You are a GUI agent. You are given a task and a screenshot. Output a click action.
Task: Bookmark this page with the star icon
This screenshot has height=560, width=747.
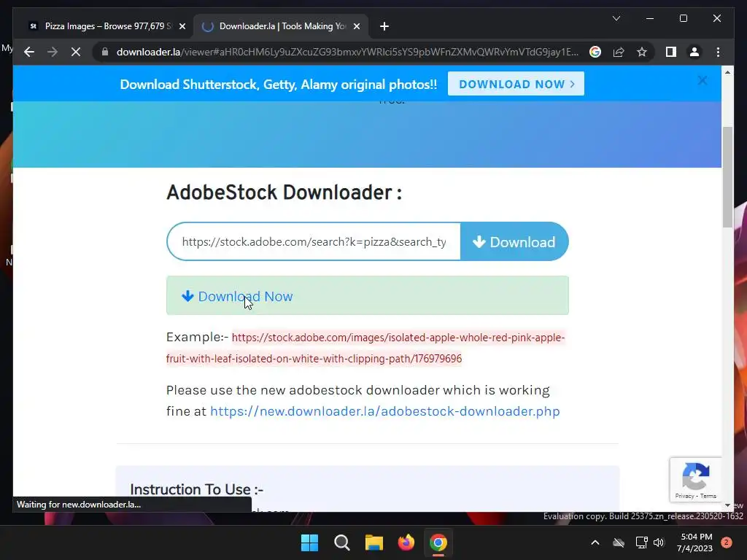(x=642, y=52)
